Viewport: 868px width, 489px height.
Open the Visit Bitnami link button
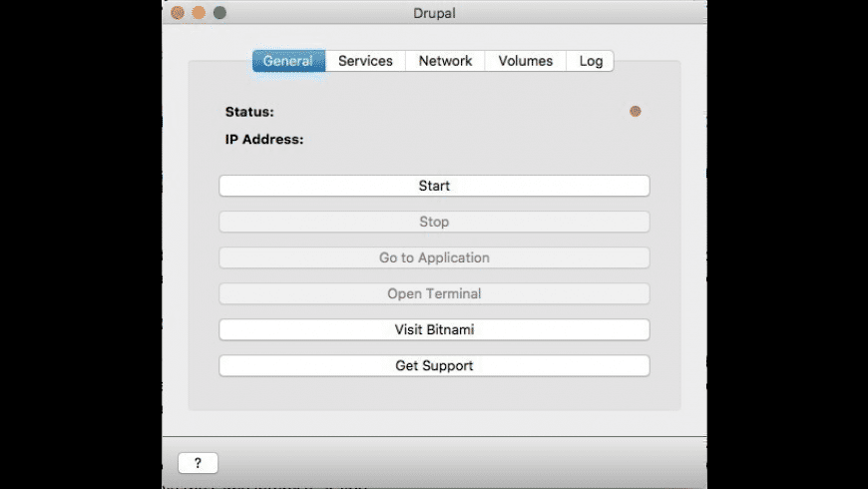pyautogui.click(x=434, y=329)
